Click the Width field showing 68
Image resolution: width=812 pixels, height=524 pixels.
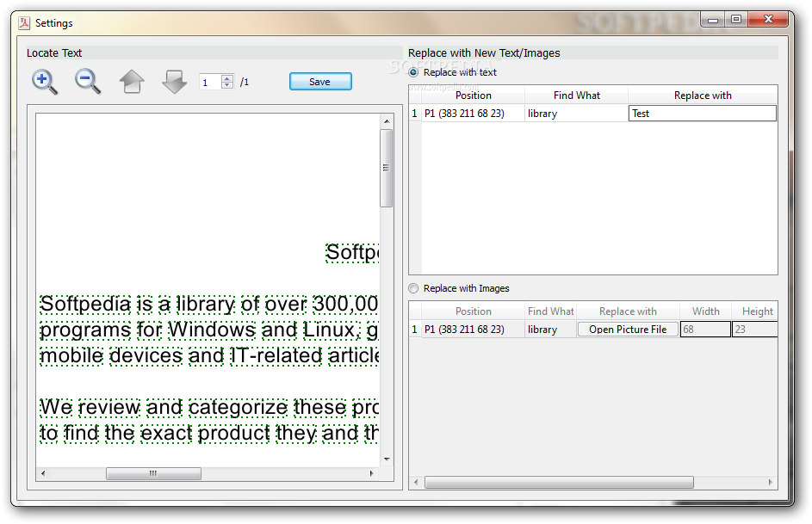coord(705,329)
